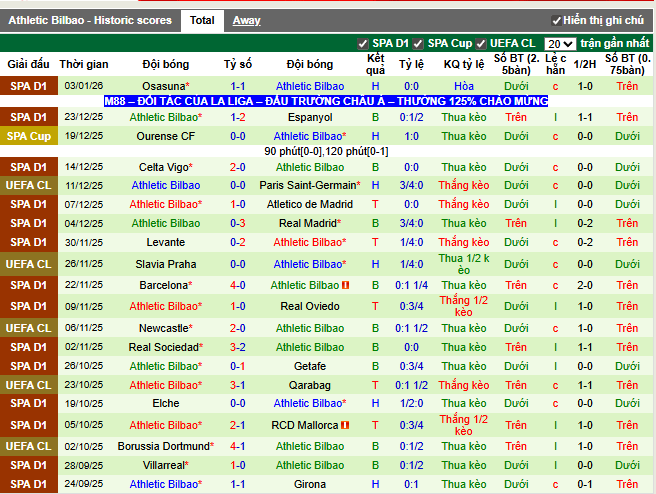656x494 pixels.
Task: Select UEFA CL league cell on 11/12/25
Action: (x=29, y=185)
